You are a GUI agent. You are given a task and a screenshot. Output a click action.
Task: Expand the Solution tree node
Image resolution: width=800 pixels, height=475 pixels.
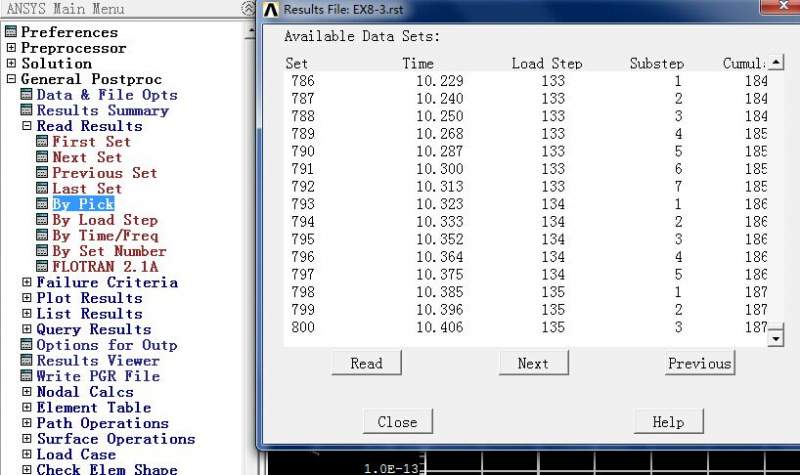pyautogui.click(x=11, y=63)
